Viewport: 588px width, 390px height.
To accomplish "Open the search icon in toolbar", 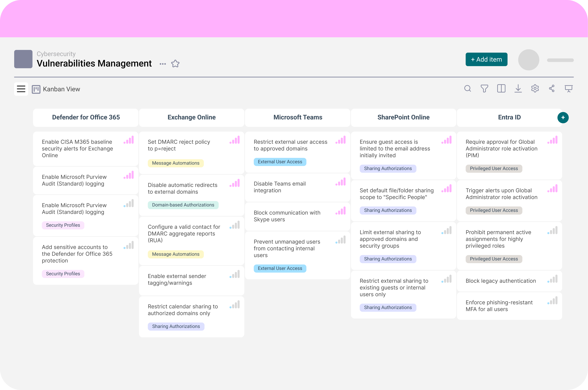I will (467, 89).
